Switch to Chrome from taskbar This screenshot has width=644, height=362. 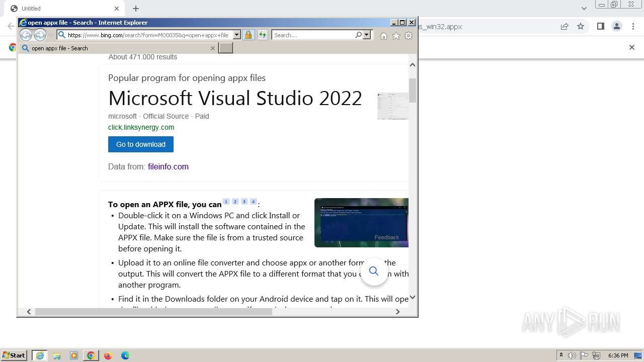[x=91, y=355]
